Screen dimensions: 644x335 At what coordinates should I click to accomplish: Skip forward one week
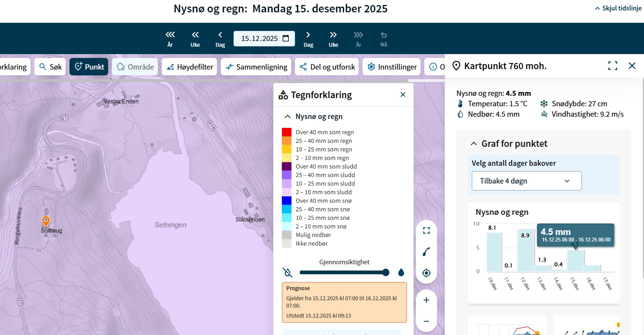click(x=333, y=39)
